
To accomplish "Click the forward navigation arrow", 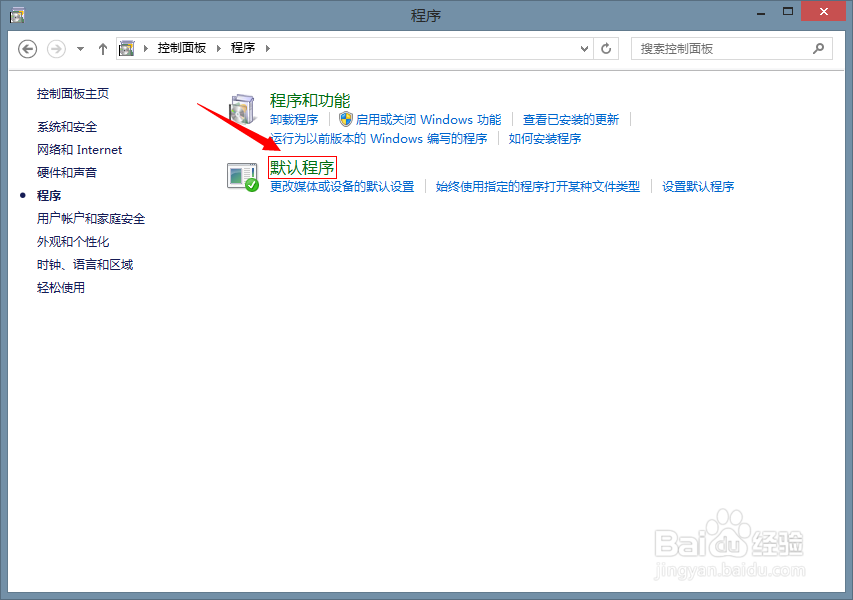I will (x=56, y=49).
